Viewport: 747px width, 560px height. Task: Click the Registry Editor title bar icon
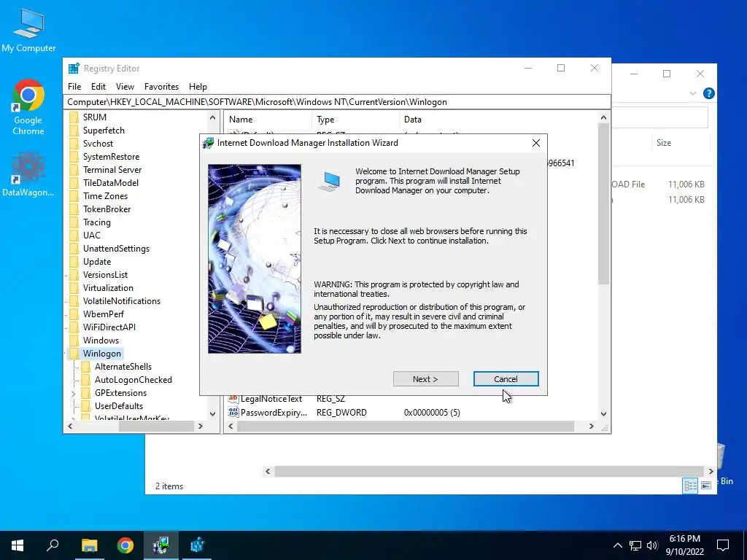pyautogui.click(x=74, y=69)
